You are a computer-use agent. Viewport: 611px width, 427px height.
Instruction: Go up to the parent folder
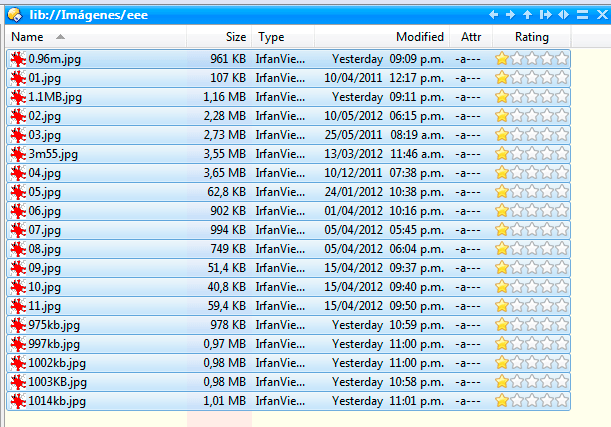[x=528, y=14]
